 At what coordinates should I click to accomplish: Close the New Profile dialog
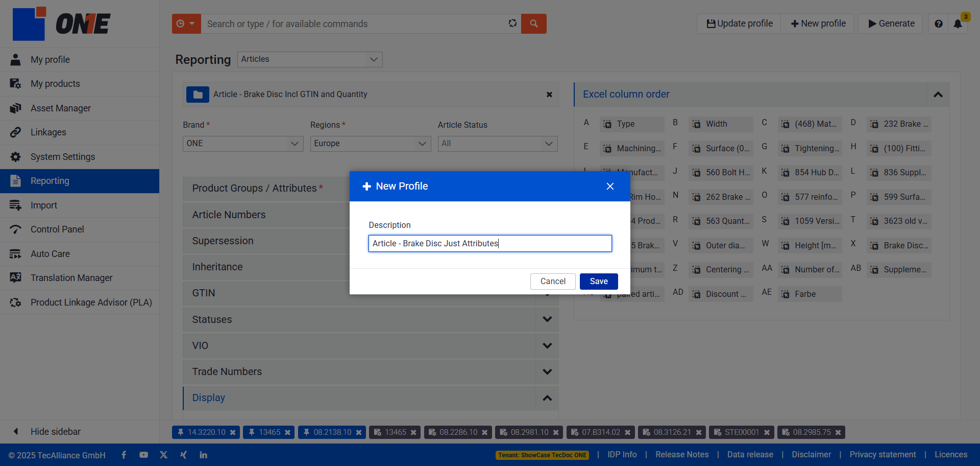point(610,187)
